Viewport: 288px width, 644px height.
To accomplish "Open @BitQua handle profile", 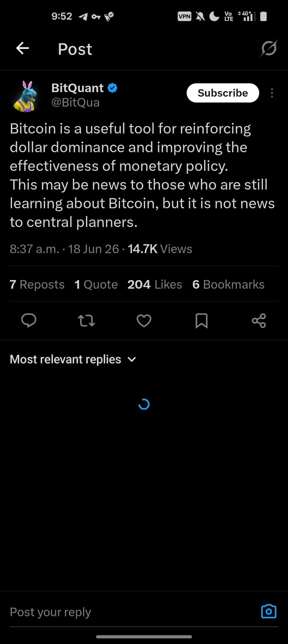I will click(75, 103).
